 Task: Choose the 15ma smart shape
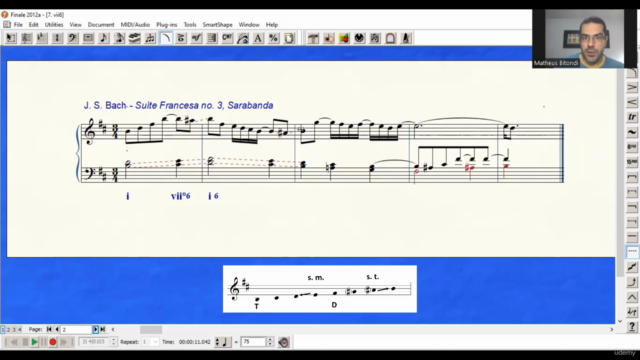click(x=632, y=162)
